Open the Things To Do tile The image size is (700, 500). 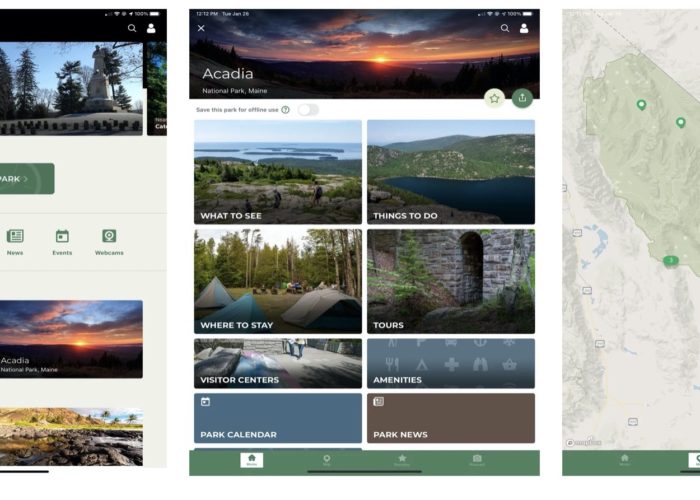click(451, 172)
